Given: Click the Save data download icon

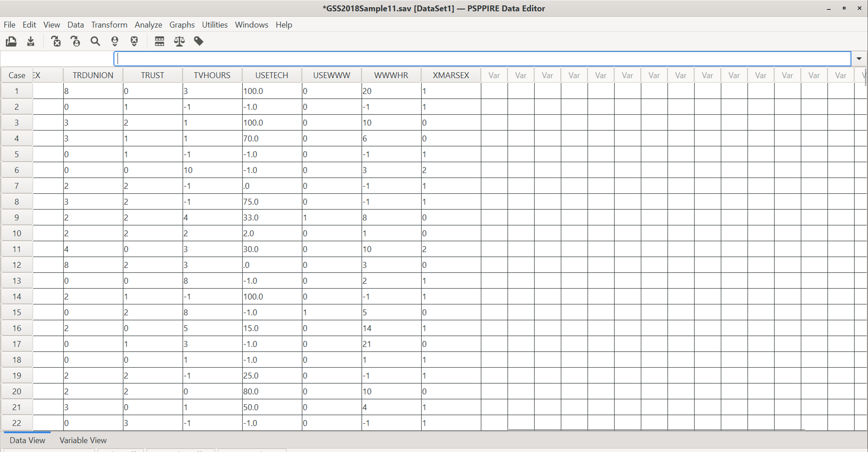Looking at the screenshot, I should click(31, 42).
